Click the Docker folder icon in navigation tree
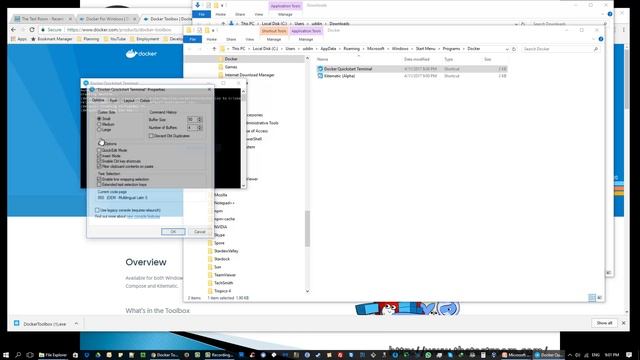Image resolution: width=640 pixels, height=360 pixels. (221, 59)
